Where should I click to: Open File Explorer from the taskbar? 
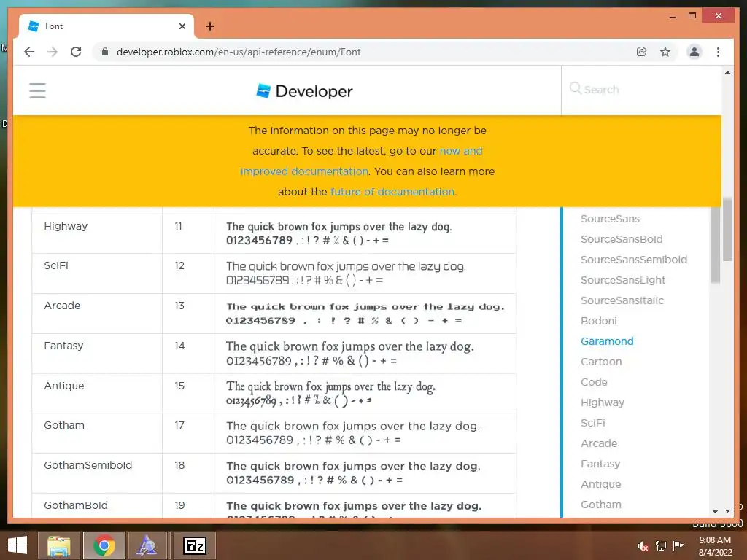pos(58,545)
